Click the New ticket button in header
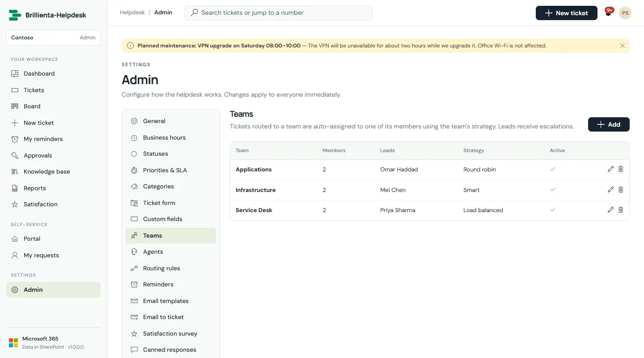The width and height of the screenshot is (644, 358). point(567,13)
